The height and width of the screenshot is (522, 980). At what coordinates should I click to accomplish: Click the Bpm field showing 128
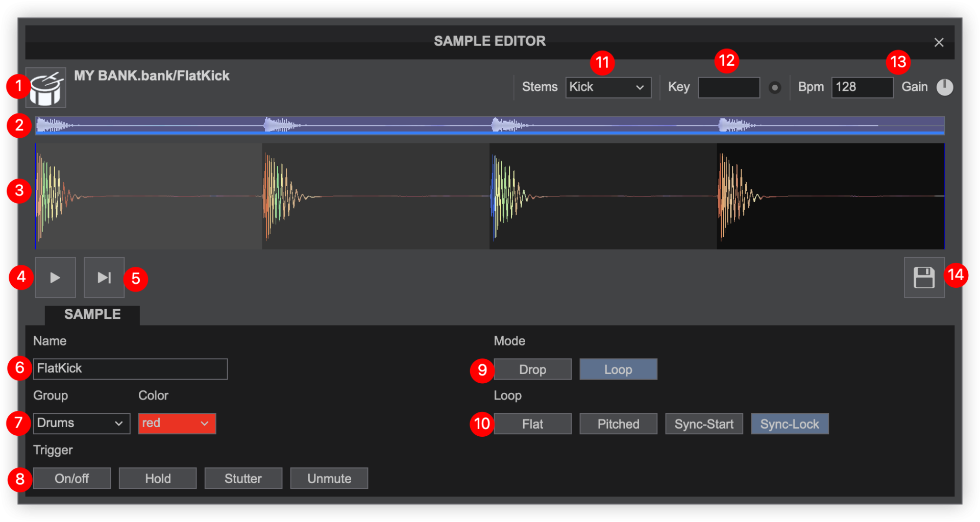tap(862, 87)
